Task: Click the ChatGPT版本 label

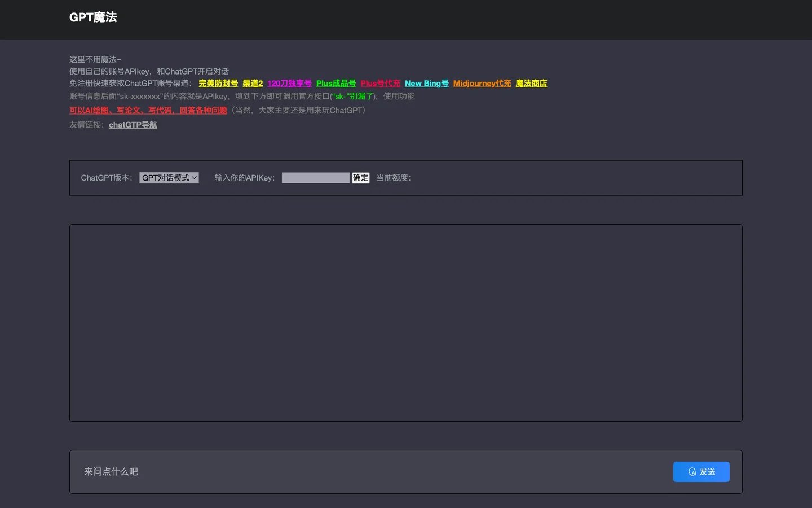Action: pyautogui.click(x=107, y=178)
